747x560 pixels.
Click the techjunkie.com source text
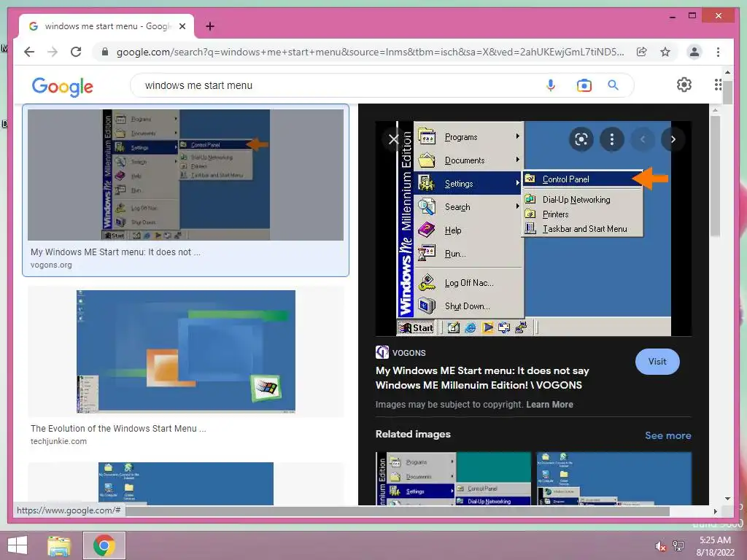[58, 441]
